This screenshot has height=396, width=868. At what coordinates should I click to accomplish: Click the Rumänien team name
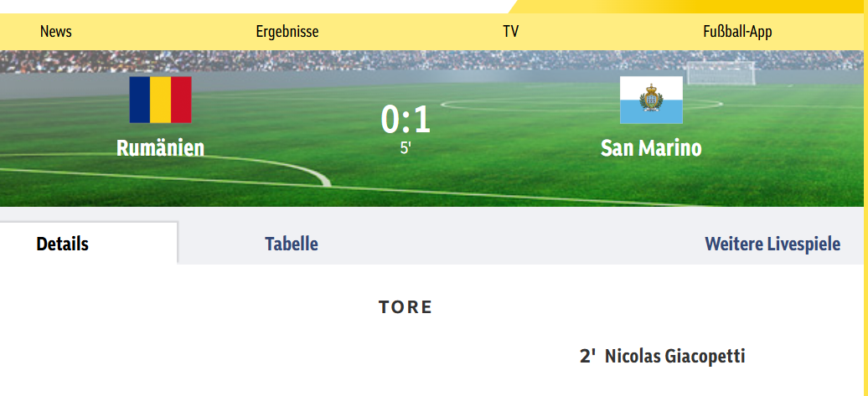(x=160, y=148)
